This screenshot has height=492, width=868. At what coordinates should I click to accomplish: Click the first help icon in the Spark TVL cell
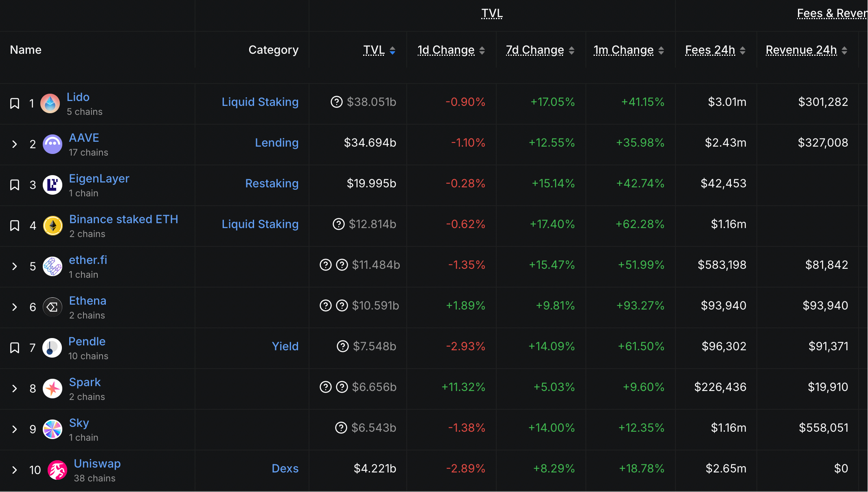[x=326, y=387]
